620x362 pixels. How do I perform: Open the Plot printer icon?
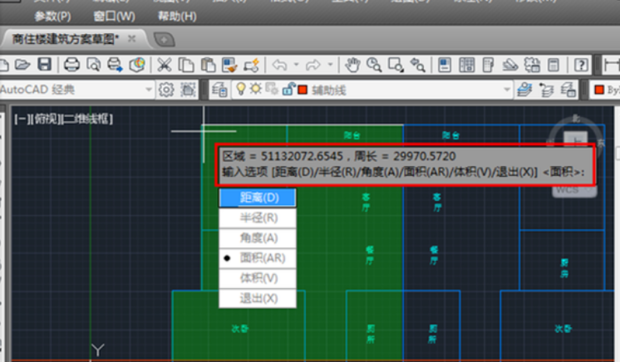pyautogui.click(x=72, y=64)
